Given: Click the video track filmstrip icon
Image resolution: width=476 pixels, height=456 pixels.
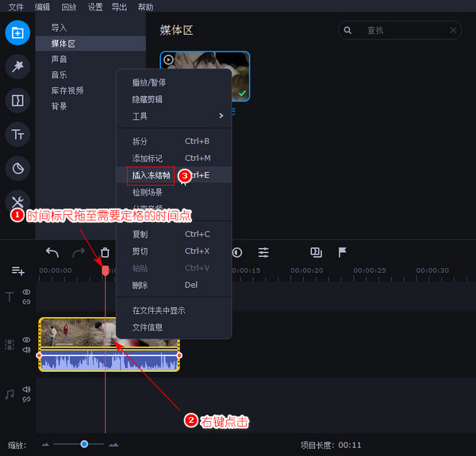Looking at the screenshot, I should point(10,345).
